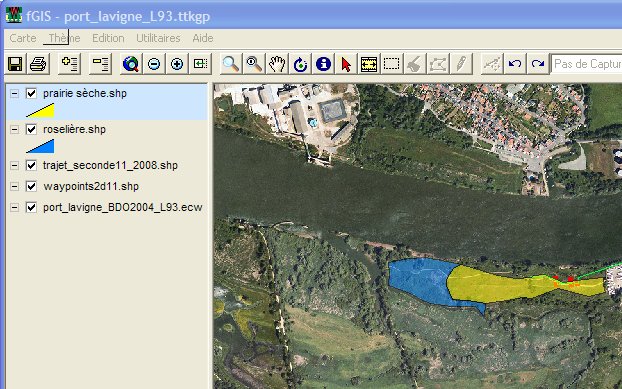
Task: Select the zoom magnifier tool
Action: coord(231,64)
